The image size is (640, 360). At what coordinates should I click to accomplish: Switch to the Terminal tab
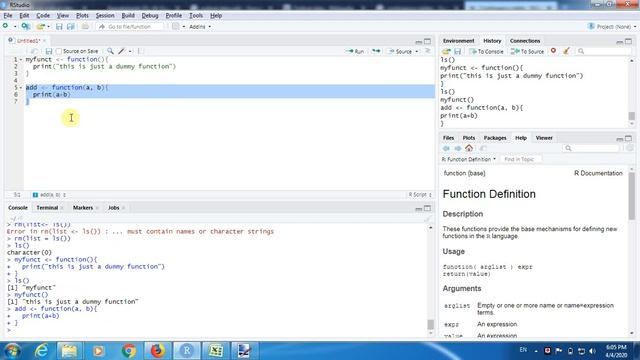pos(47,208)
